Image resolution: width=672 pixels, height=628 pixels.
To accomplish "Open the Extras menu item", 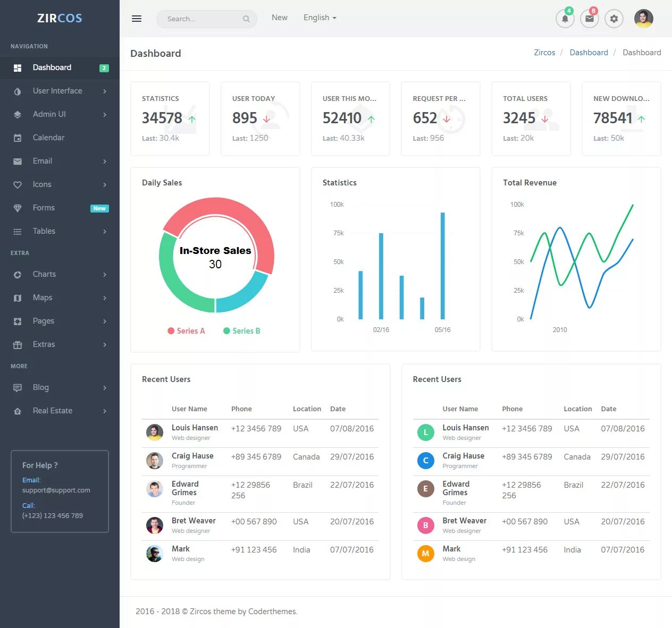I will 60,344.
